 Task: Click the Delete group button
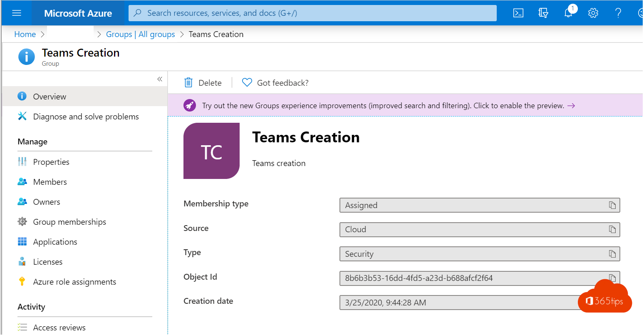pyautogui.click(x=203, y=83)
